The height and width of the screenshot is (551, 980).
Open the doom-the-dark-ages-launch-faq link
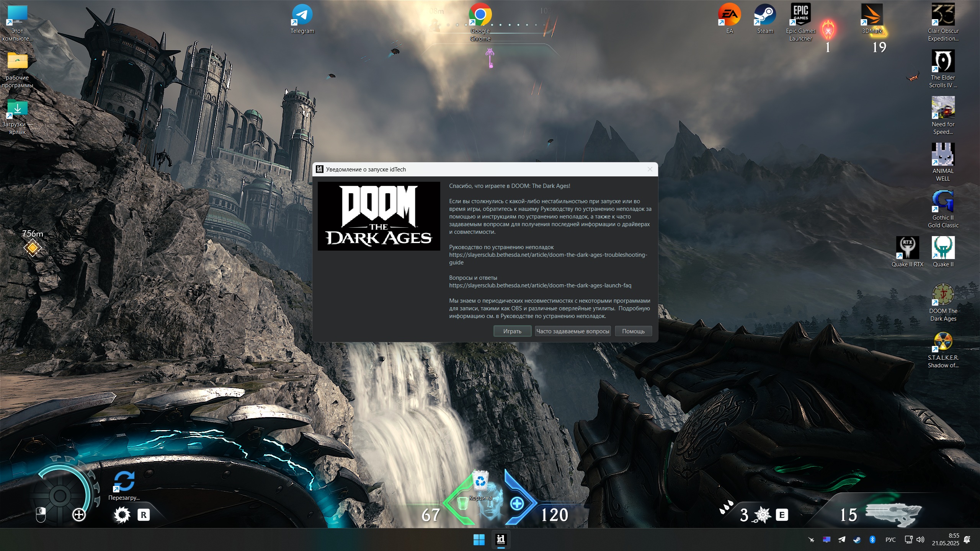540,285
